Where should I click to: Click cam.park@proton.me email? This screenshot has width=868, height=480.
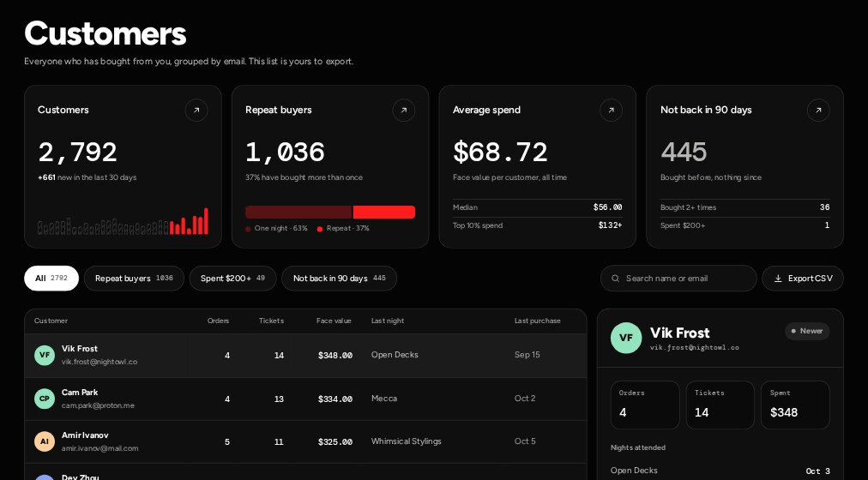click(98, 405)
